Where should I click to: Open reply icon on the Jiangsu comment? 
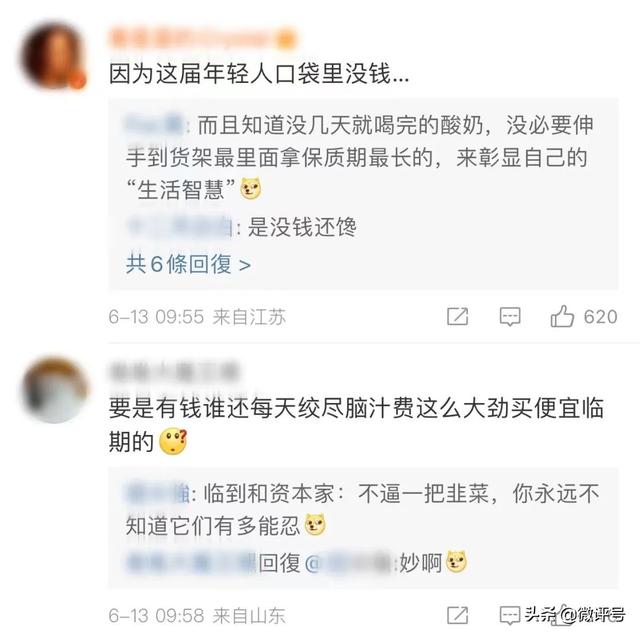coord(510,317)
